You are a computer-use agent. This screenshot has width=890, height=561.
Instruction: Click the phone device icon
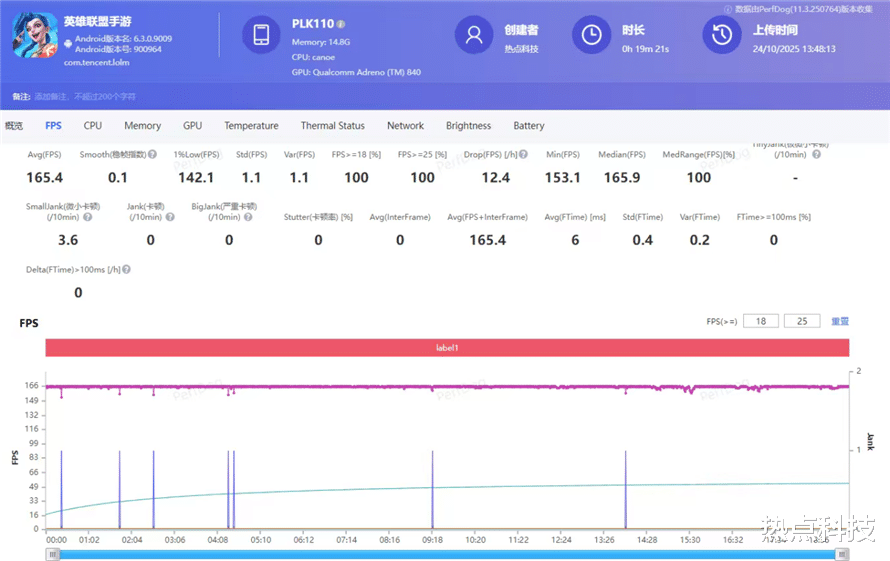pyautogui.click(x=262, y=35)
